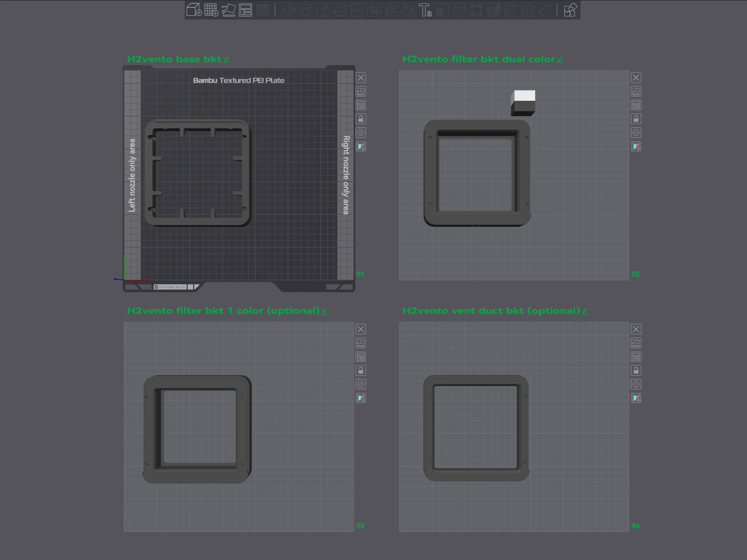Click the Add plate grid icon
Screen dimensions: 747x560
tap(211, 10)
